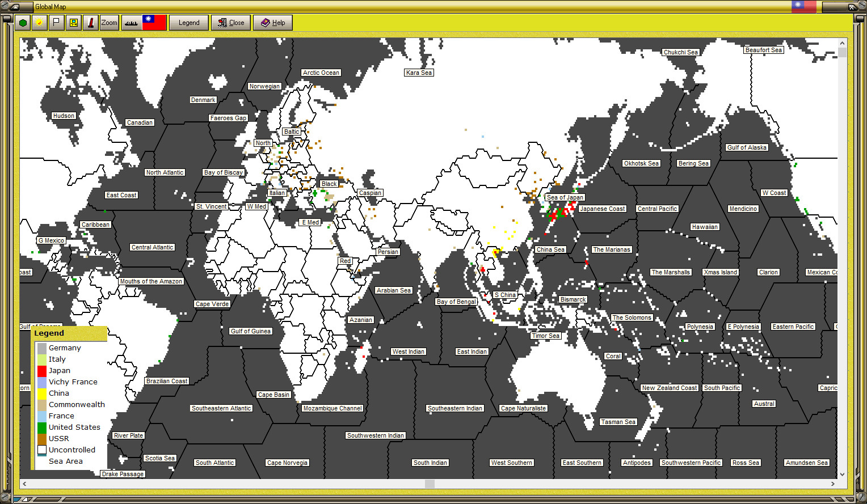Click the vertical scrollbar up arrow
Screen dimensions: 867x504
(841, 42)
